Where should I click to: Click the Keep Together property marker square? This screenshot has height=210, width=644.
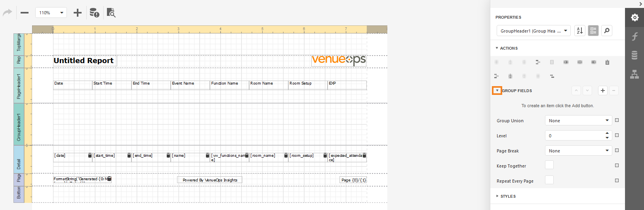pos(617,166)
